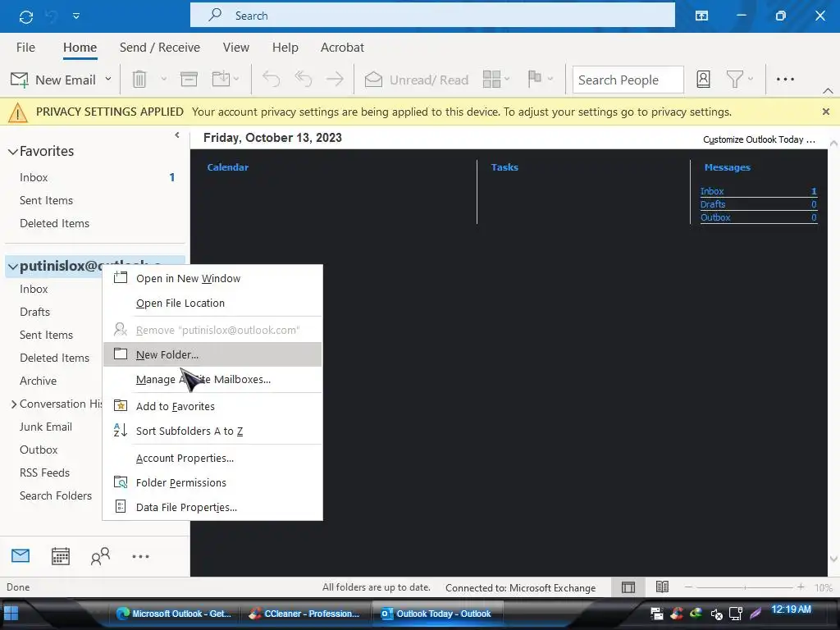Click the Unread/ Read button

pyautogui.click(x=416, y=80)
